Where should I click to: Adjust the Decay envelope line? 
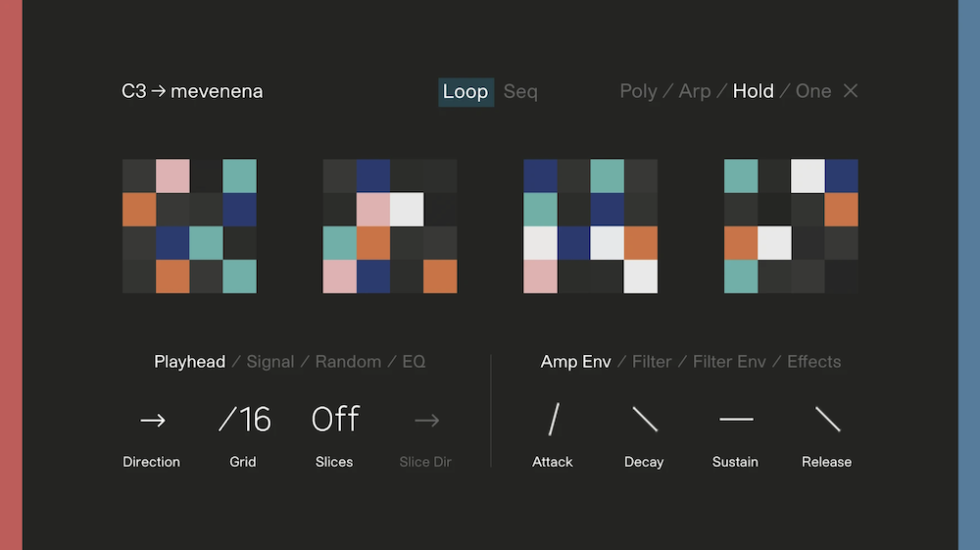click(644, 420)
